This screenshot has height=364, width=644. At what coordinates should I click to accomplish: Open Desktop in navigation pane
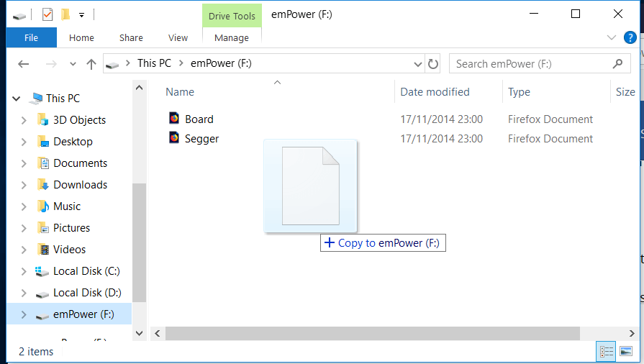click(73, 142)
